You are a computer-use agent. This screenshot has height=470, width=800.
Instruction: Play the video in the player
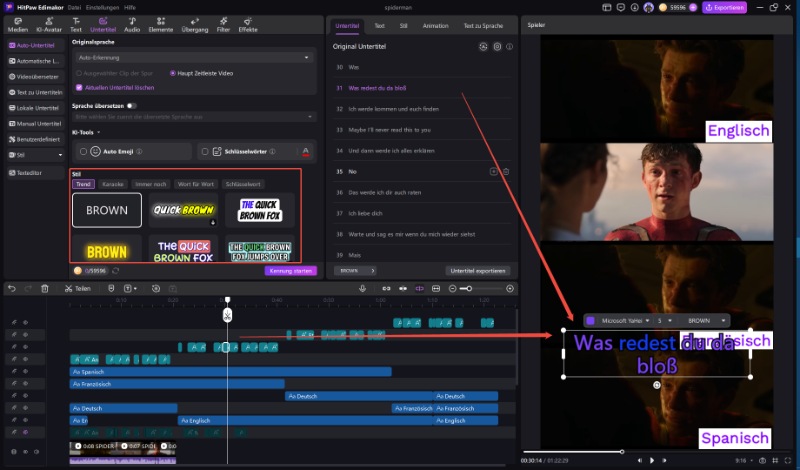coord(652,460)
